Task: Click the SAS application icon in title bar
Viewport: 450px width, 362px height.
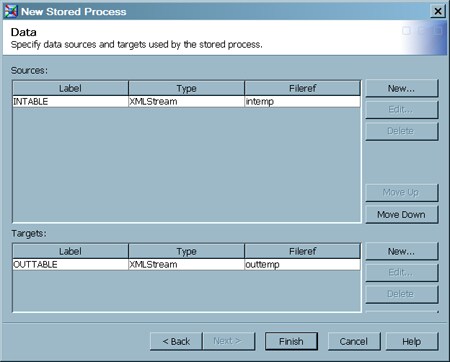Action: [10, 11]
